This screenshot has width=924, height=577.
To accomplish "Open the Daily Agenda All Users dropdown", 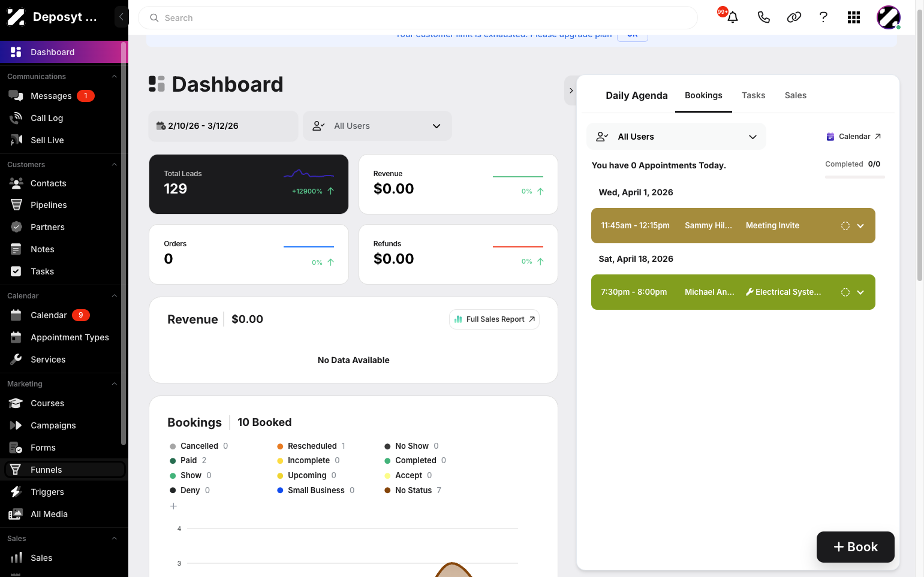I will point(676,137).
